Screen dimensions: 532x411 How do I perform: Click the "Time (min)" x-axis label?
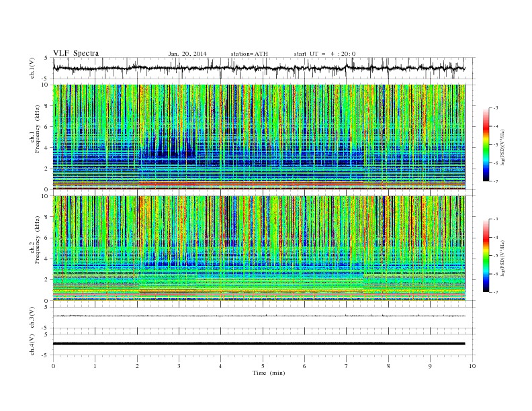click(x=269, y=373)
